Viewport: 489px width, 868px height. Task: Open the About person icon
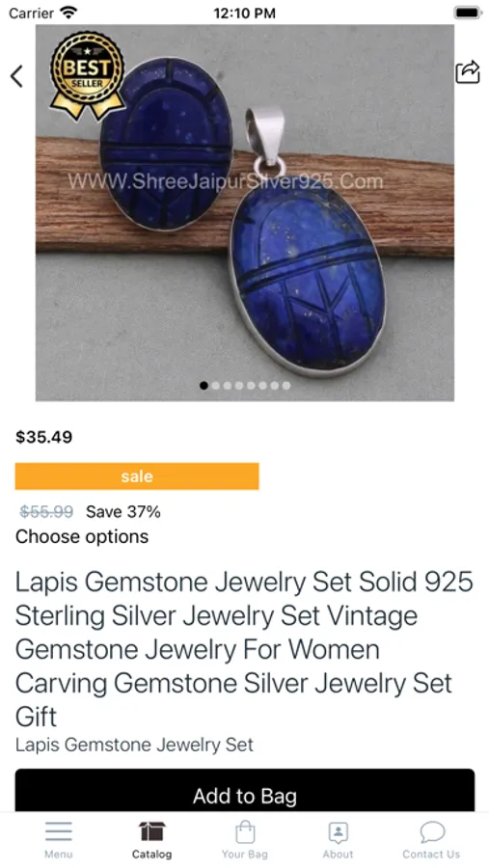click(x=338, y=831)
